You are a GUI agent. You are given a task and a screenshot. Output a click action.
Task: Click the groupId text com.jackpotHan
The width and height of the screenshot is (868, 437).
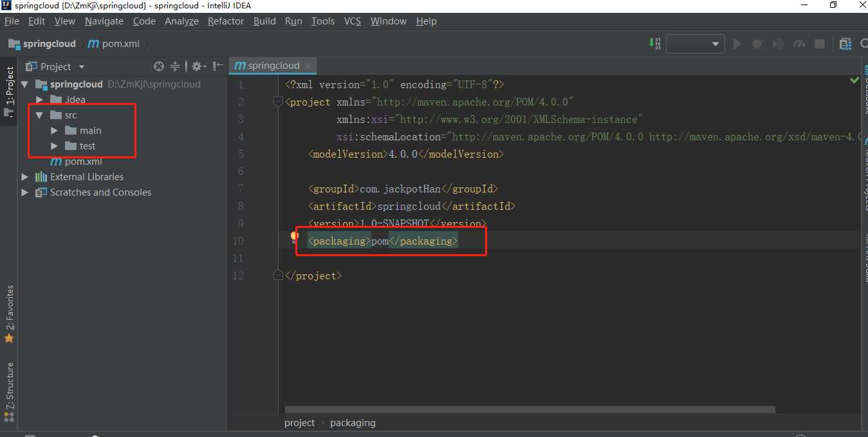(x=400, y=189)
